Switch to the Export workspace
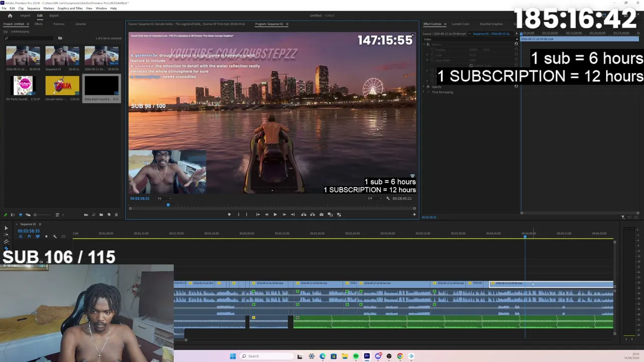 click(x=54, y=16)
